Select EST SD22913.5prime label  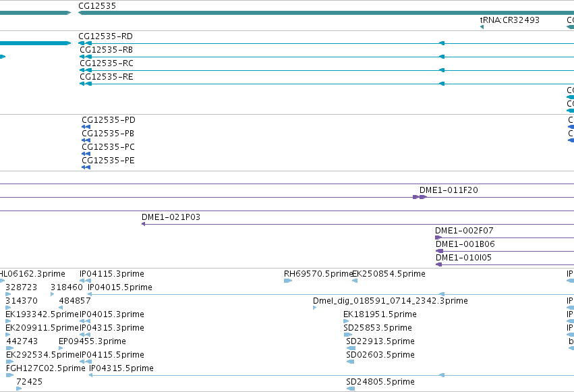[380, 342]
